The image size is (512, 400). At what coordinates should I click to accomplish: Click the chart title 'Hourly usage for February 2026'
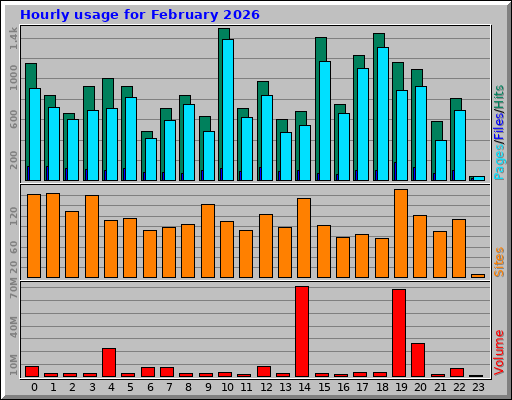point(140,15)
